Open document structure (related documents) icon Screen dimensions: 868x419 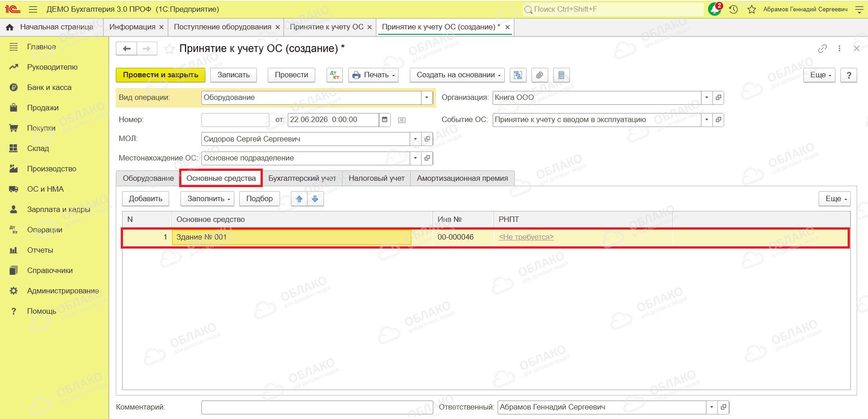(x=518, y=75)
